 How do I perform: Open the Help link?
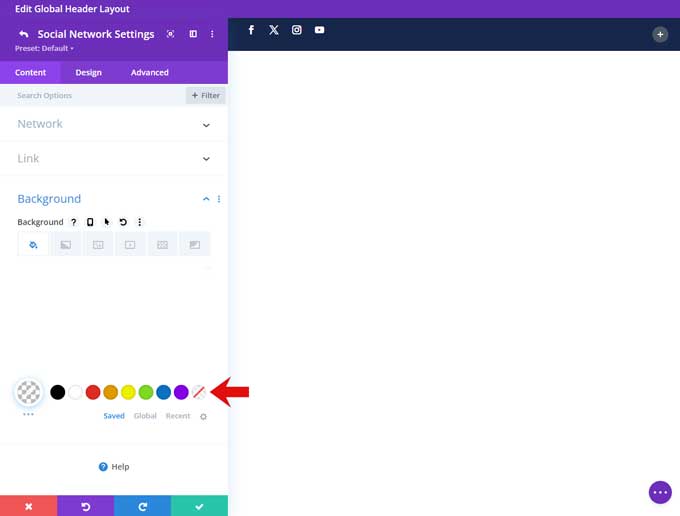point(114,467)
